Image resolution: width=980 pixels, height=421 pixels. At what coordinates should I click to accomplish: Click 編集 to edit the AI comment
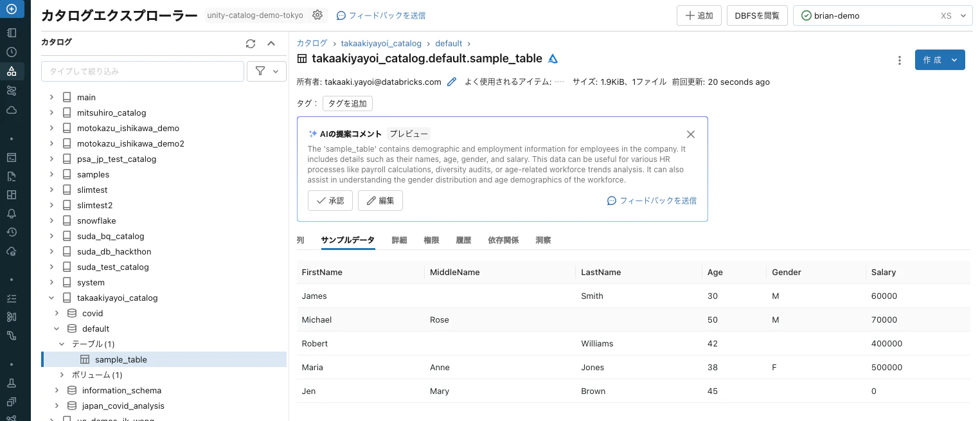point(380,201)
